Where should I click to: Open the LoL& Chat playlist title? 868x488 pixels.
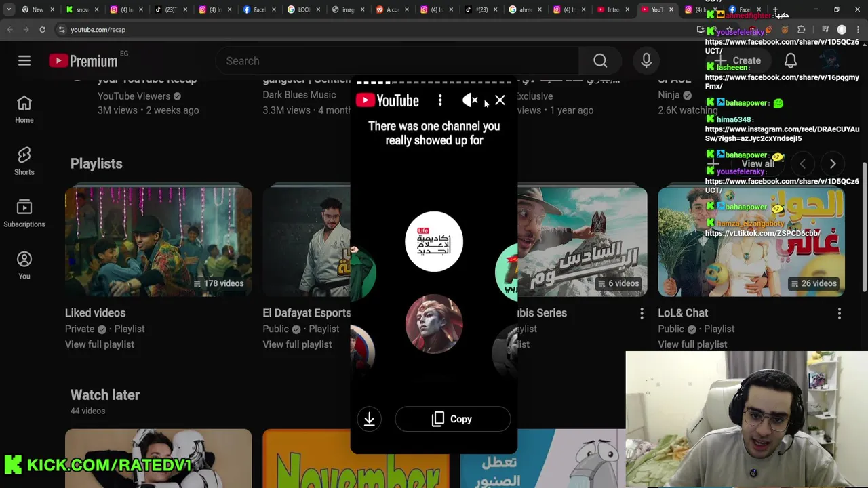pyautogui.click(x=683, y=313)
